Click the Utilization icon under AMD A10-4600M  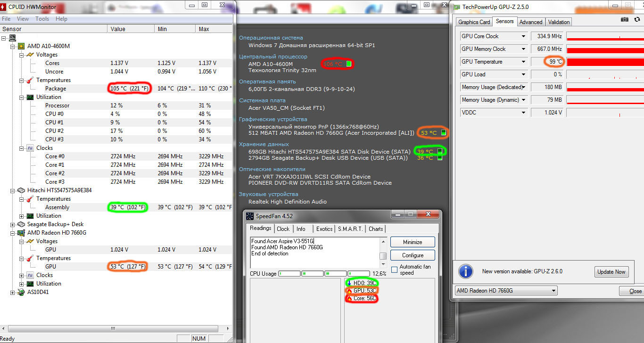(x=30, y=97)
